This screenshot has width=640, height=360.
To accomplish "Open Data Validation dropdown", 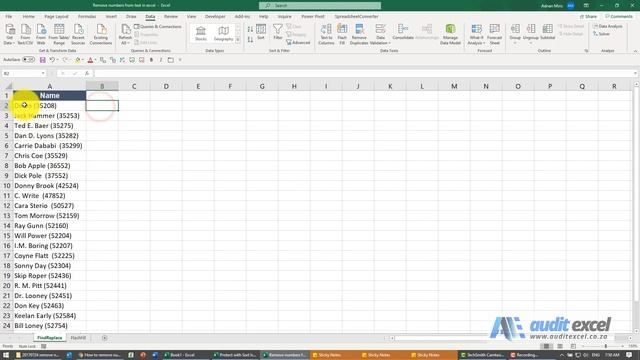I will tap(380, 34).
